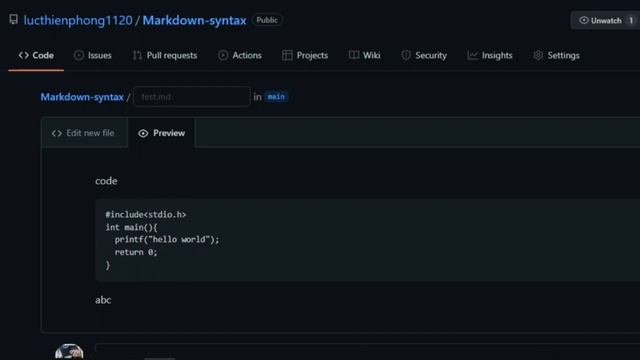Viewport: 640px width, 360px height.
Task: Click the 'abc' paragraph text
Action: point(103,300)
